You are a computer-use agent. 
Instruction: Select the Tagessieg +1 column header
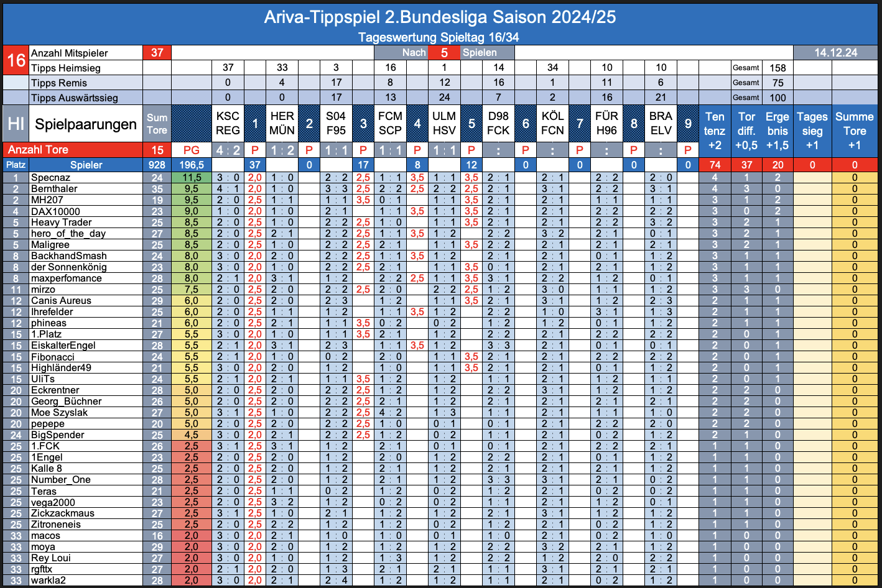[812, 131]
